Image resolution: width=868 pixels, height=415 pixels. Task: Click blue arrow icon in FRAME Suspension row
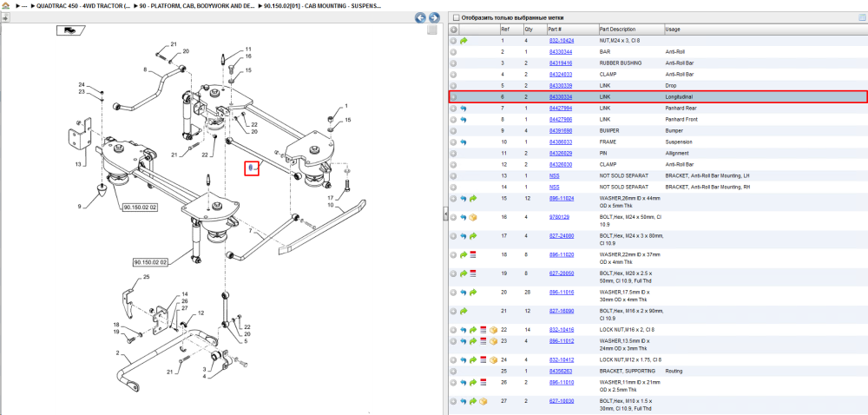coord(464,142)
